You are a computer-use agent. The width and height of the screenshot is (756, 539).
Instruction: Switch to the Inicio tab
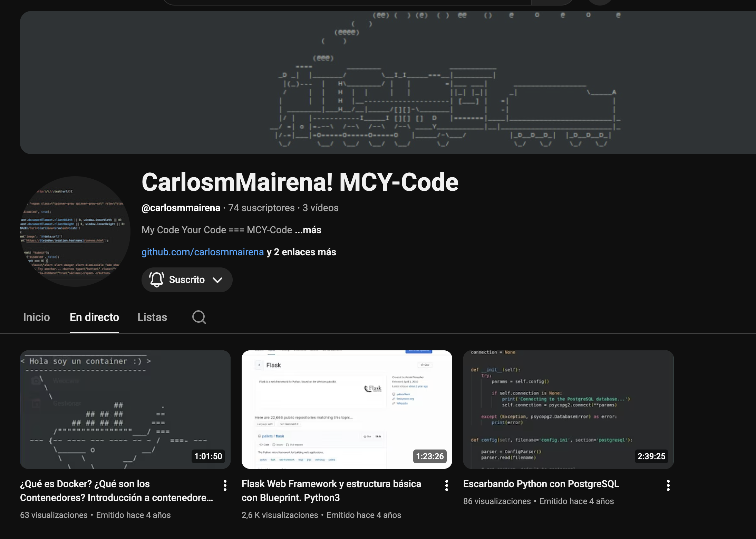click(37, 317)
